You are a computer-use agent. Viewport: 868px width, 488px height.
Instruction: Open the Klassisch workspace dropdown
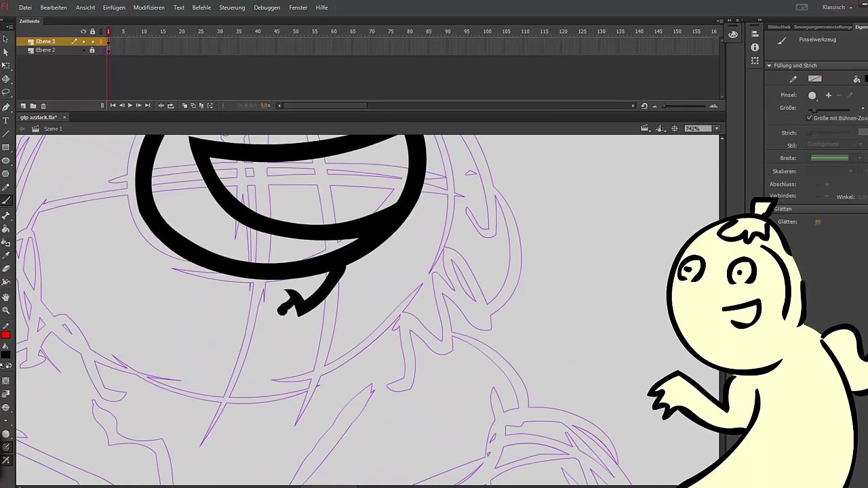tap(837, 7)
